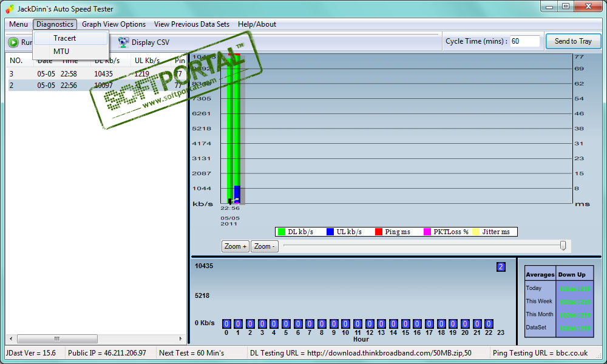Close the Diagnostics menu
Screen dimensions: 607x364
click(x=55, y=24)
